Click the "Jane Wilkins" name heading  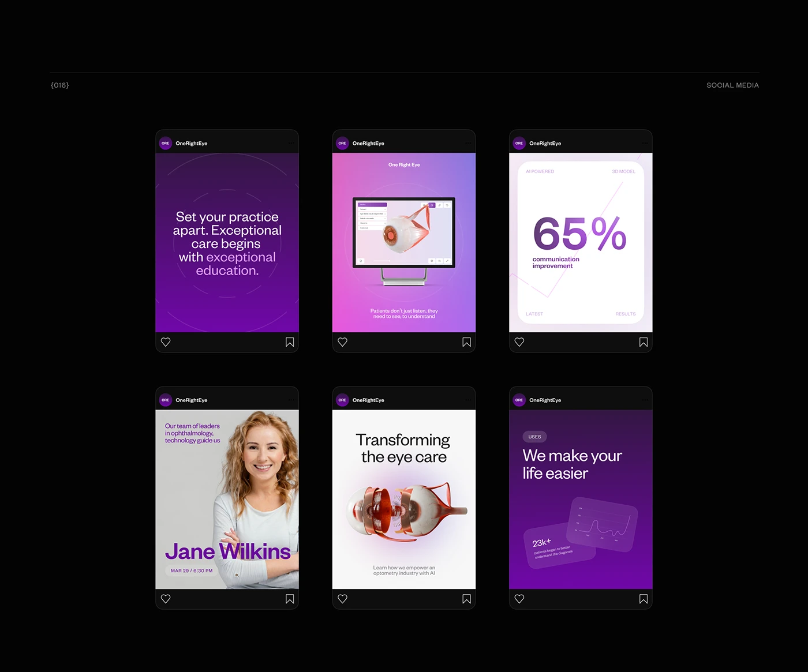pyautogui.click(x=228, y=551)
